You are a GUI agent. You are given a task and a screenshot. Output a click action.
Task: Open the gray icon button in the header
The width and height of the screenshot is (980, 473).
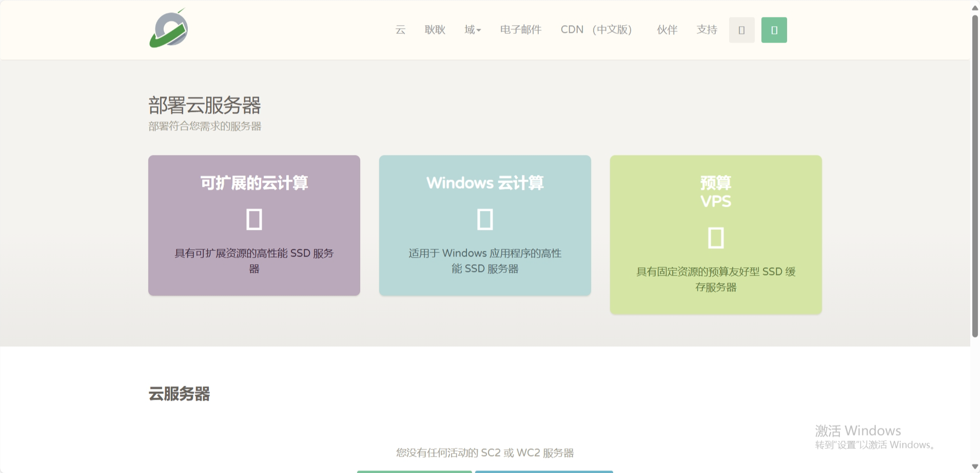tap(741, 30)
